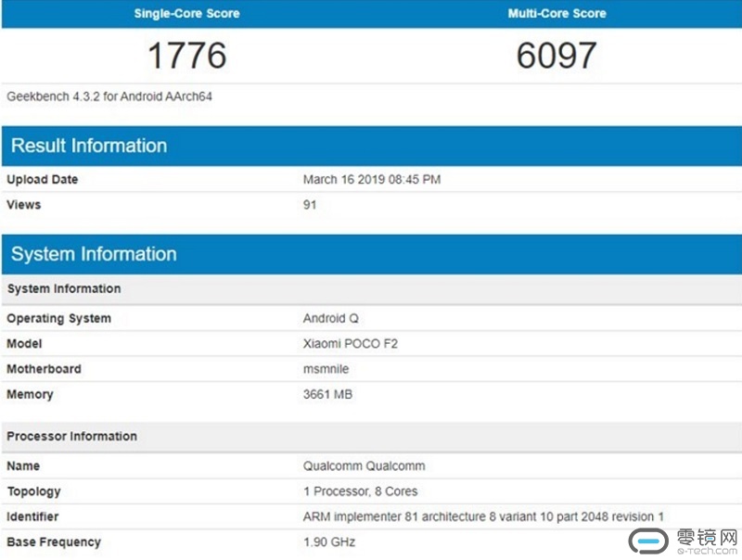The width and height of the screenshot is (742, 560).
Task: Select the 1 Processor, 8 Cores topology value
Action: [360, 491]
